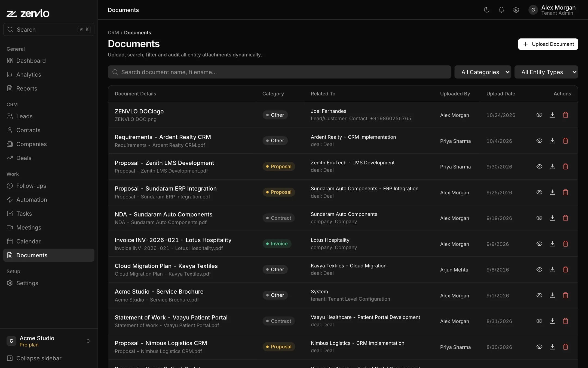This screenshot has width=588, height=368.
Task: Download the ZENVLO DOClogo document
Action: [552, 115]
